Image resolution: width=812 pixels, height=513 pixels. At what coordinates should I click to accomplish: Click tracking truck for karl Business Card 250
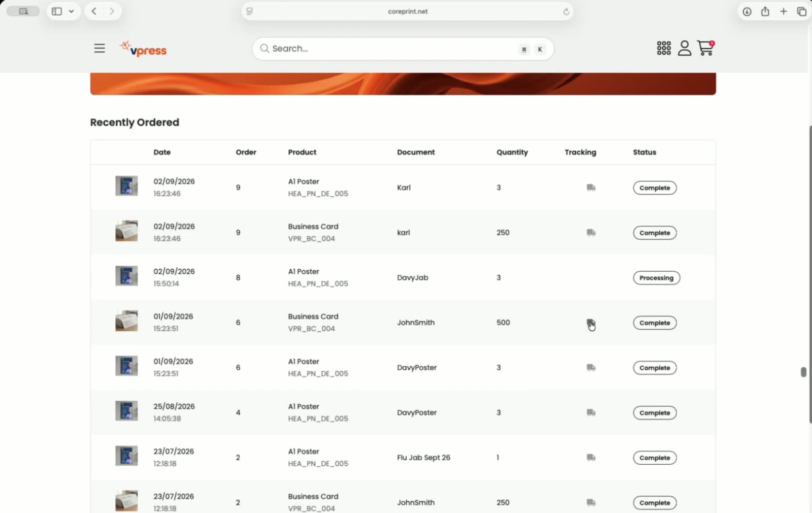(591, 233)
